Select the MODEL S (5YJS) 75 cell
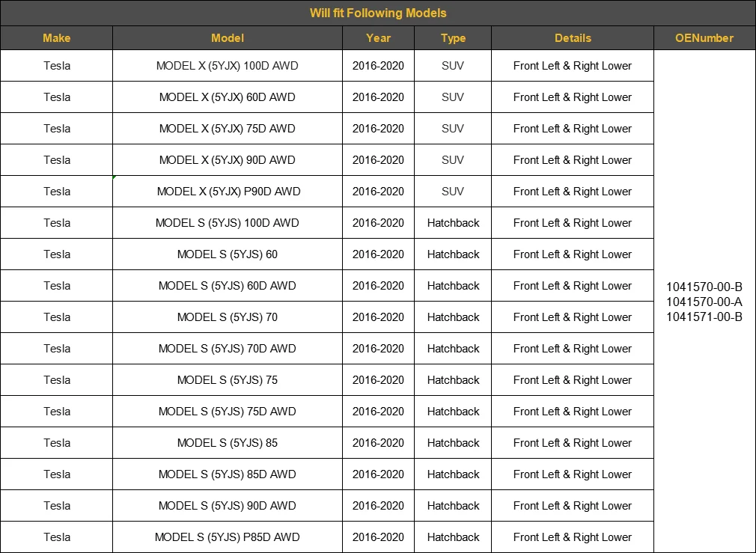This screenshot has width=756, height=553. point(228,380)
